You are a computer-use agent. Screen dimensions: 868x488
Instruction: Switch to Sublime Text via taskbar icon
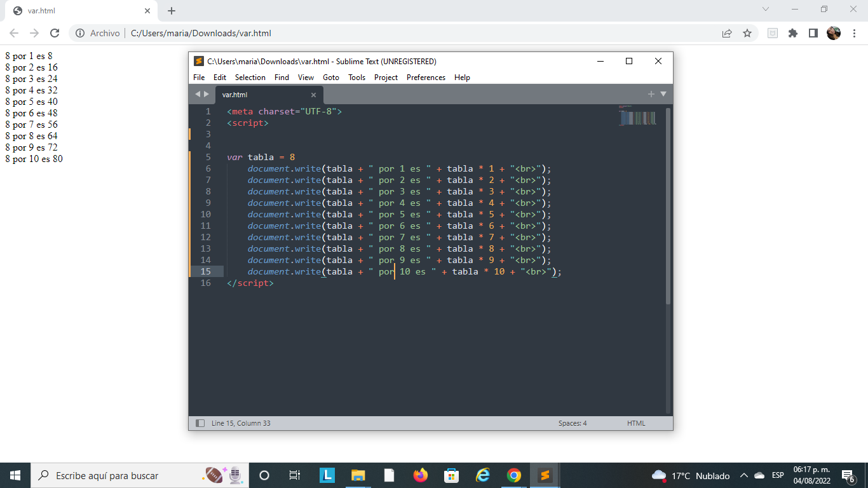pyautogui.click(x=545, y=475)
